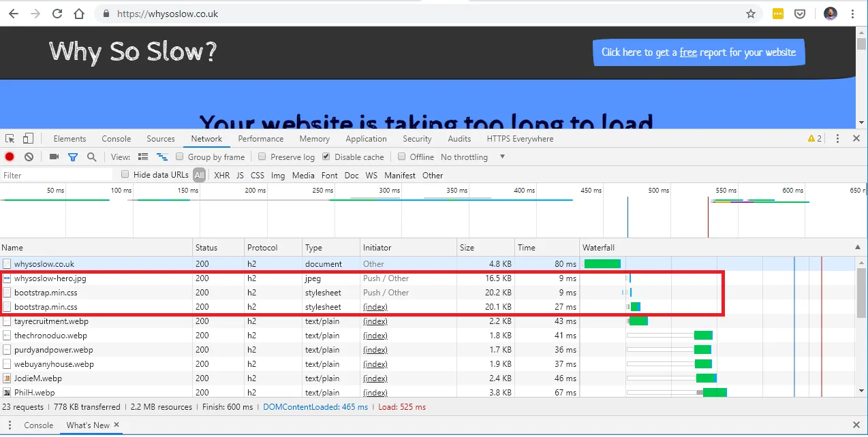Switch to large request rows view

143,157
